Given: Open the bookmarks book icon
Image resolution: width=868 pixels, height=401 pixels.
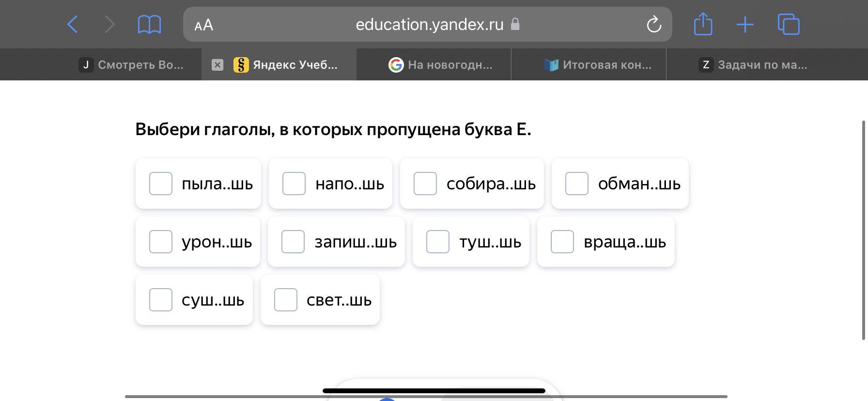Looking at the screenshot, I should click(x=149, y=24).
